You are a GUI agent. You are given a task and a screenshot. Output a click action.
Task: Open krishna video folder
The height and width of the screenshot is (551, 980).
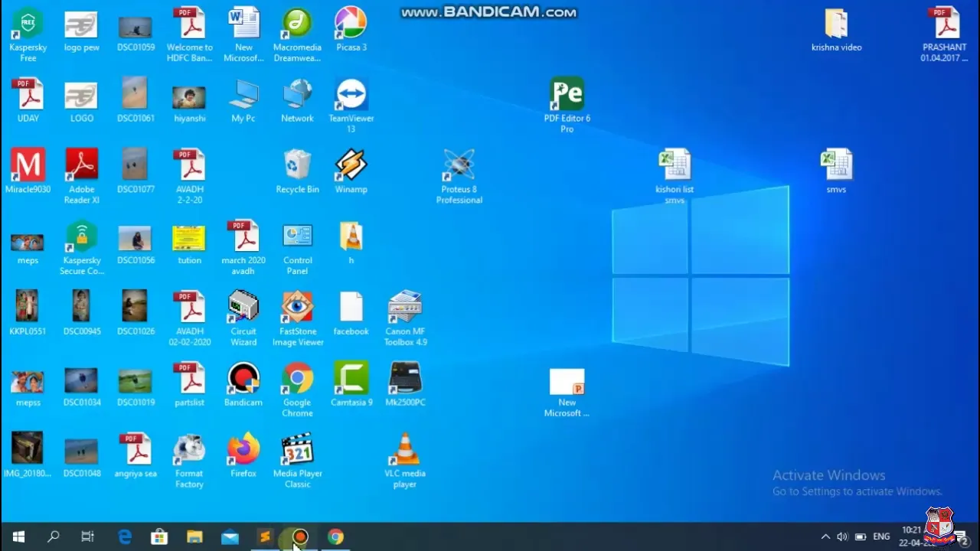(836, 31)
